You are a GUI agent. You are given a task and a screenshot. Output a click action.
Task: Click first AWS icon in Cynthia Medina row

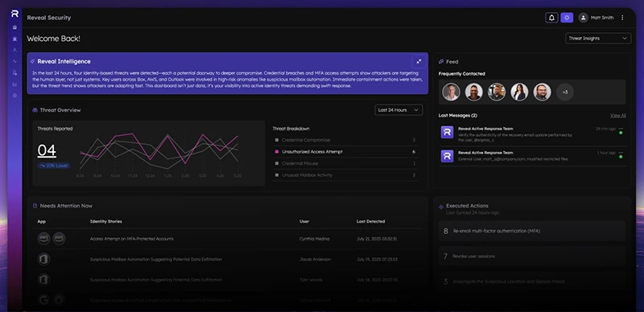click(43, 239)
